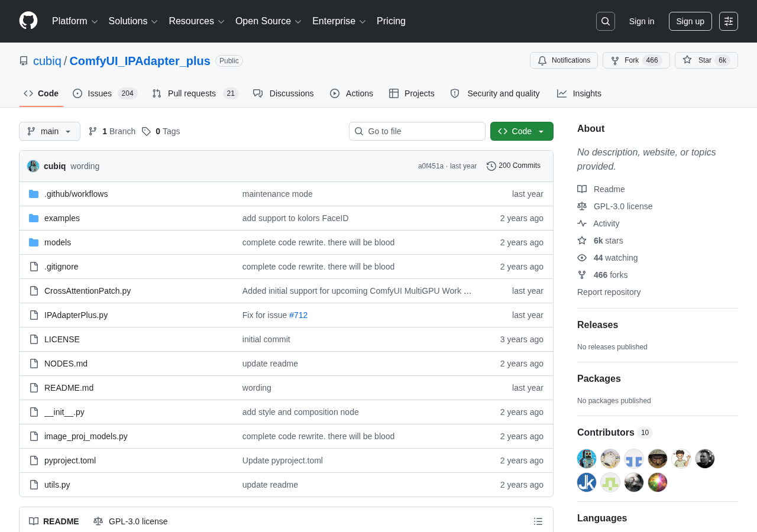This screenshot has height=532, width=757.
Task: Open the NODES.md file
Action: (66, 364)
